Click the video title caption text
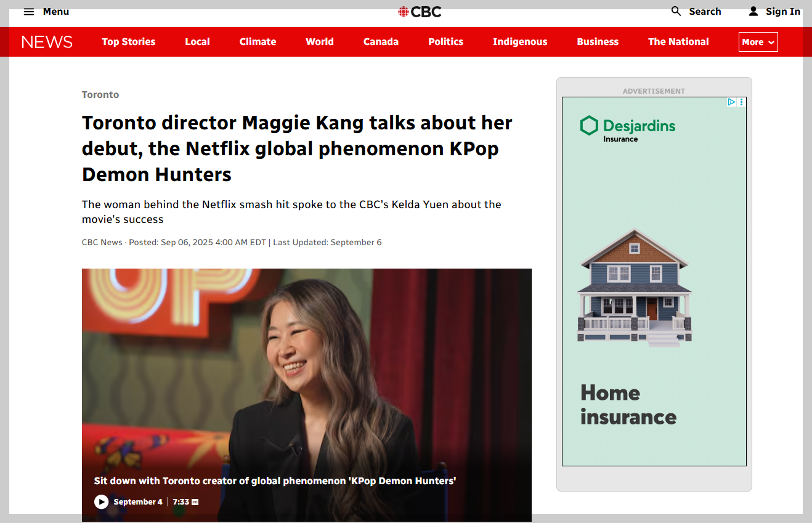Viewport: 812px width, 523px height. click(x=275, y=480)
